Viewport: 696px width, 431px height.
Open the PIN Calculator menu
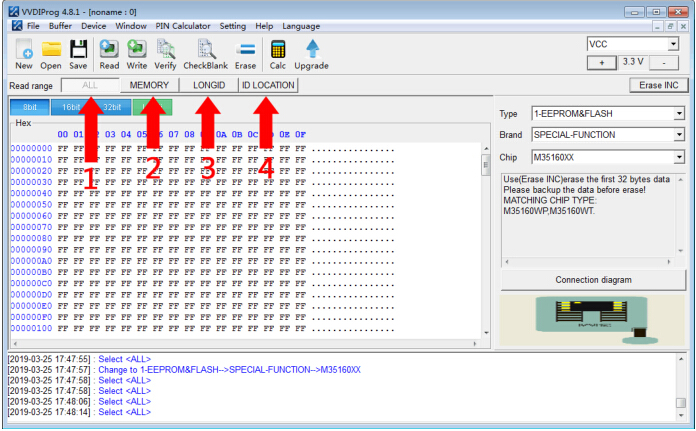[x=183, y=26]
